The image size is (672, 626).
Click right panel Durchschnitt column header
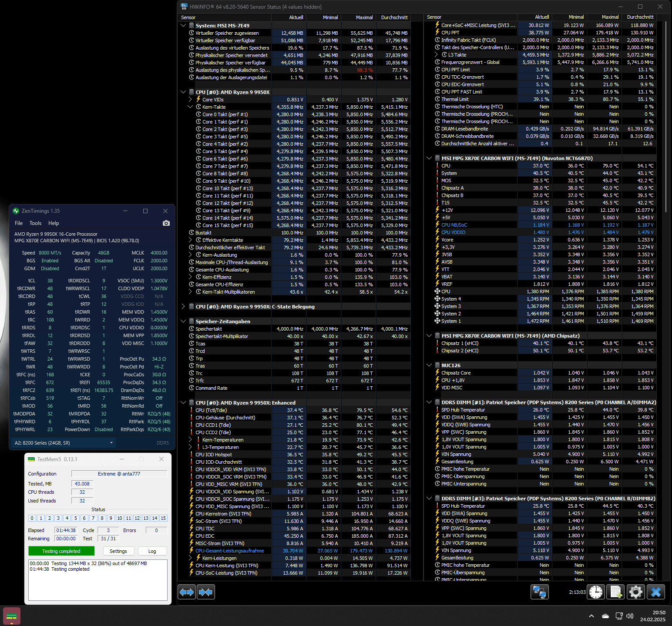[639, 17]
